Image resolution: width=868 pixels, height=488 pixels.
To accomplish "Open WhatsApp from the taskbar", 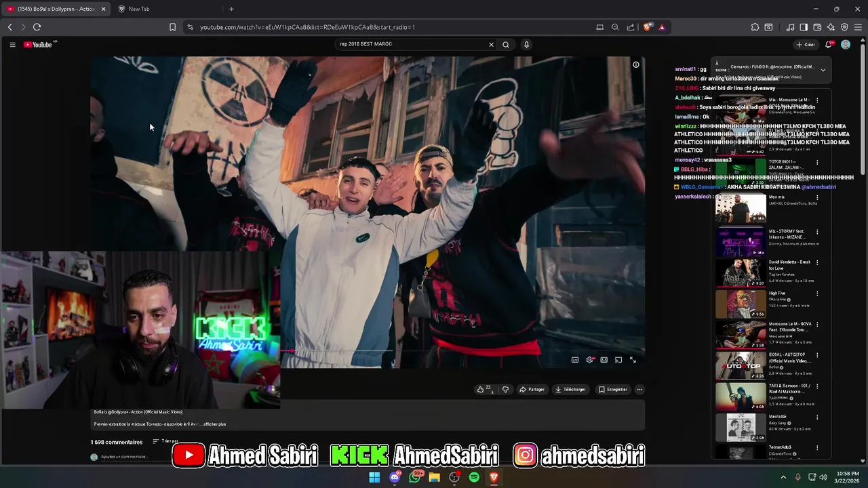I will (x=414, y=477).
